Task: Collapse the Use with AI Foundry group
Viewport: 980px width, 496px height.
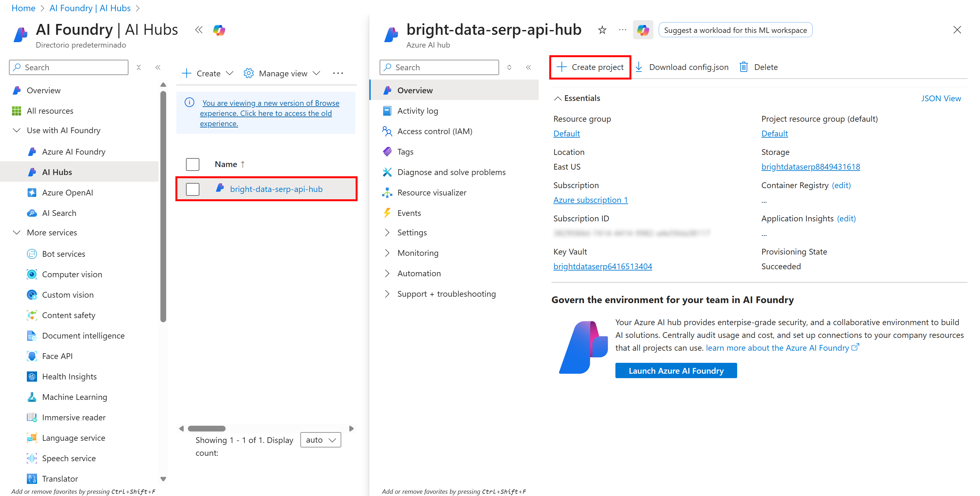Action: pyautogui.click(x=17, y=130)
